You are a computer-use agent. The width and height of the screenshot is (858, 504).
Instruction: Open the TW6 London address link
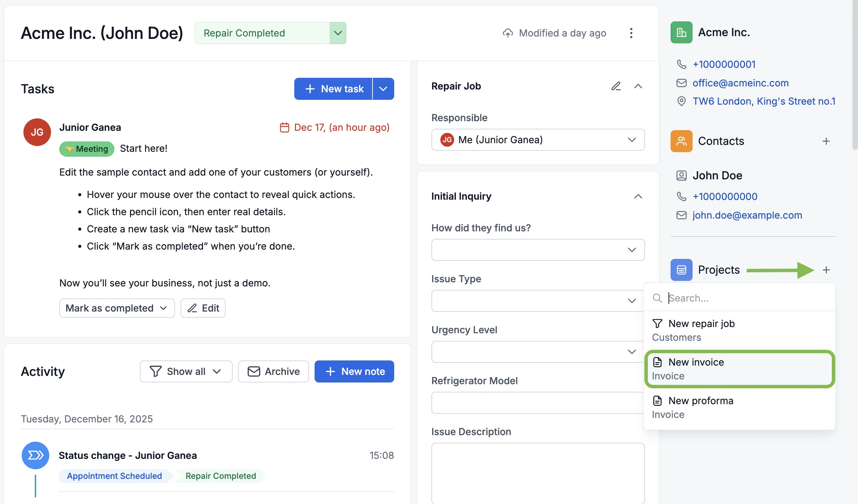coord(764,101)
